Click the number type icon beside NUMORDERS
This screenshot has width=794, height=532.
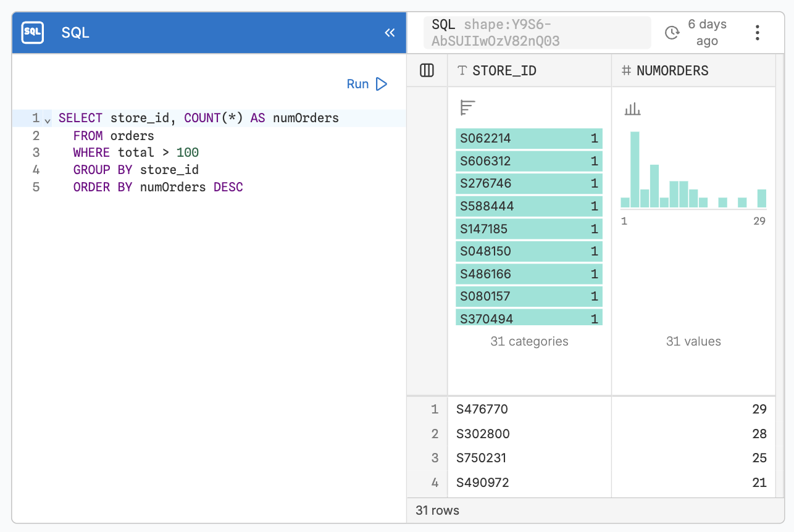coord(626,70)
